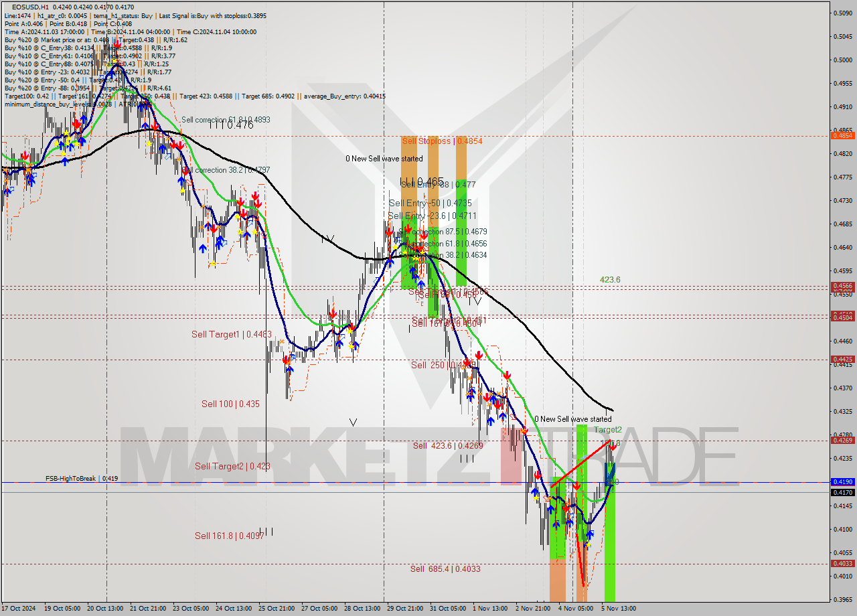Click the 0.4910 price scale value
Image resolution: width=857 pixels, height=616 pixels.
[x=842, y=106]
